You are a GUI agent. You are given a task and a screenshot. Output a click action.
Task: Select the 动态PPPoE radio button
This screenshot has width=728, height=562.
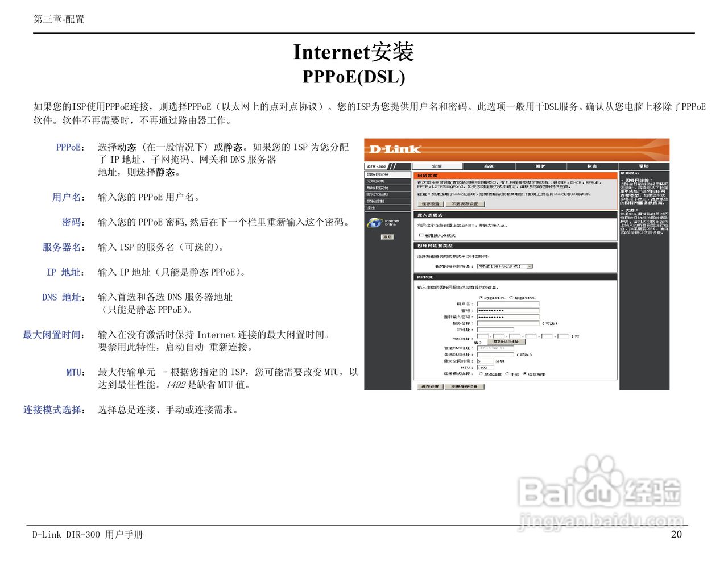(481, 298)
